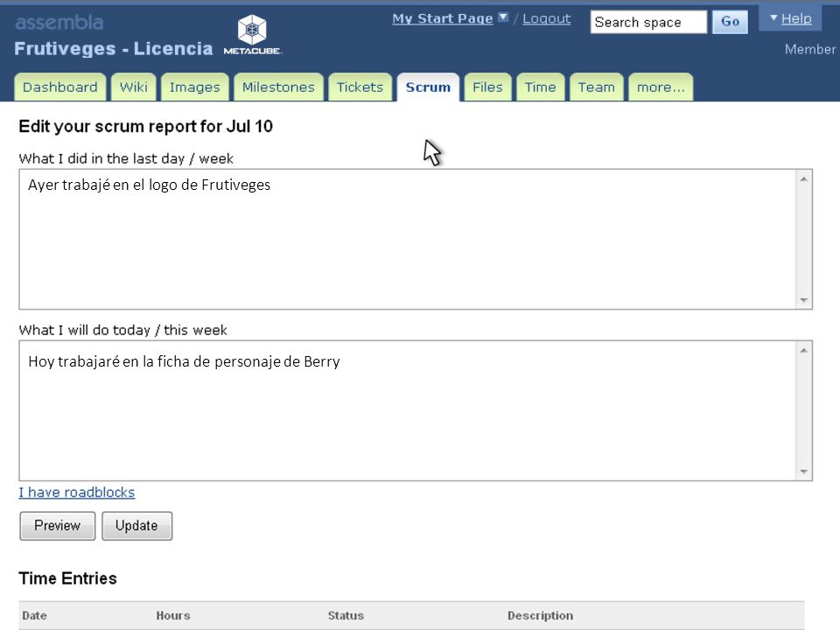Click the My Start Page link

[x=443, y=18]
